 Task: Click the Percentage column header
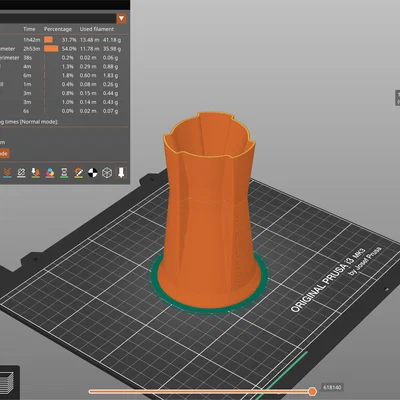pos(58,29)
